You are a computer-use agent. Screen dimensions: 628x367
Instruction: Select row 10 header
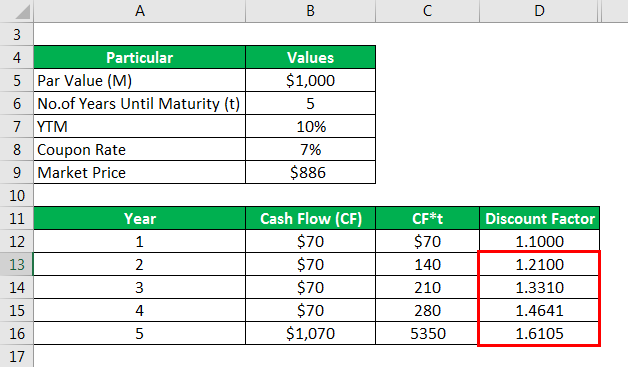[x=16, y=196]
